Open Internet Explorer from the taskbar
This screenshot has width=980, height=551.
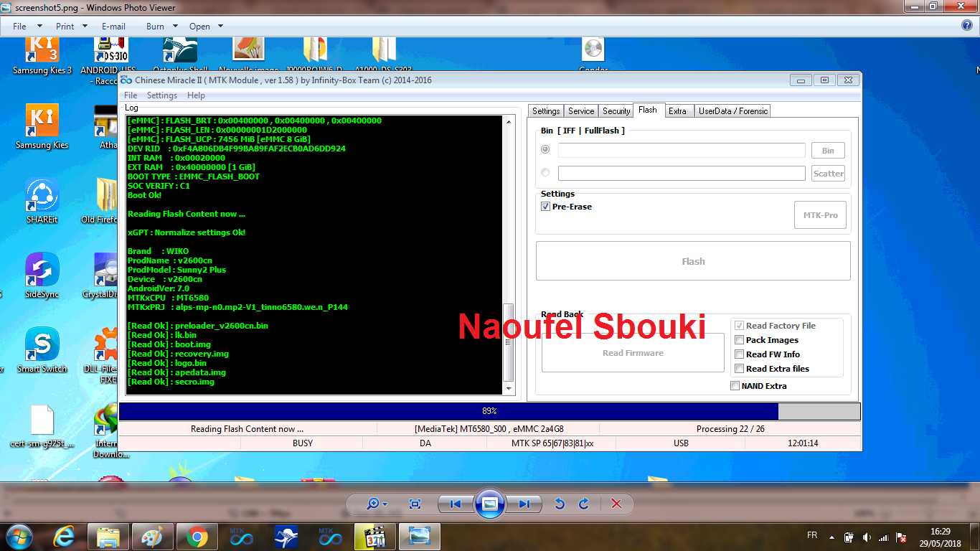[x=65, y=537]
